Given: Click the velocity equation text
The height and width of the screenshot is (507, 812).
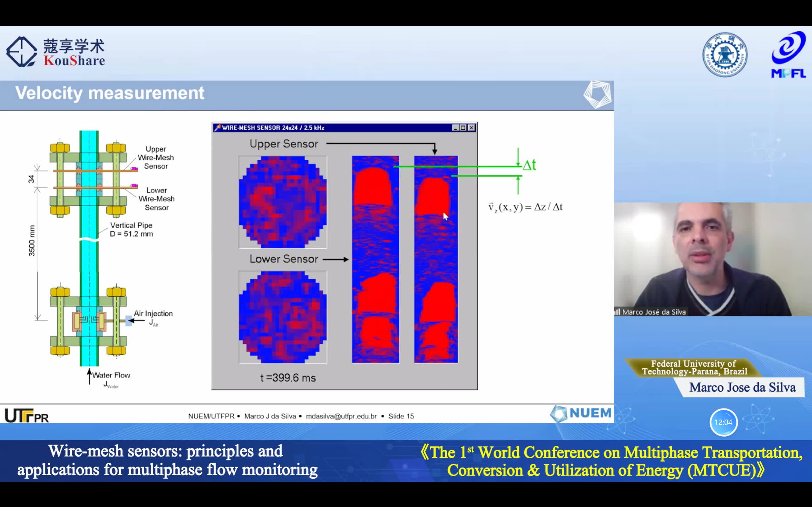Looking at the screenshot, I should point(525,207).
